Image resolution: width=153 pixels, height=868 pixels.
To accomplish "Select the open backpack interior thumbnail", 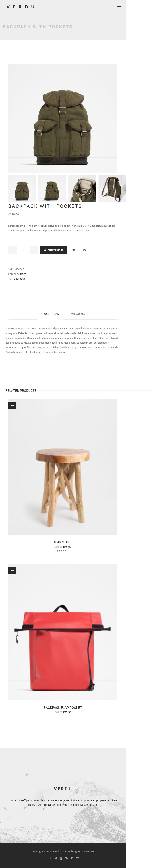I will [x=82, y=188].
